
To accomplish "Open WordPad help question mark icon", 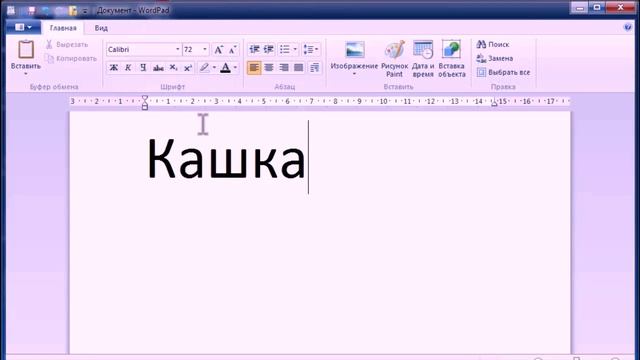I will pyautogui.click(x=628, y=27).
